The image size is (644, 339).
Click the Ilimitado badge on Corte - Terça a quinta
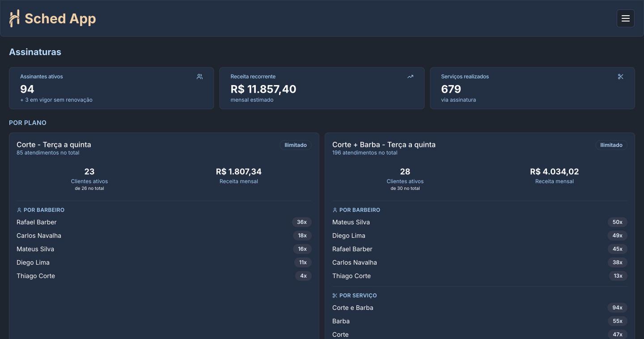pyautogui.click(x=296, y=145)
